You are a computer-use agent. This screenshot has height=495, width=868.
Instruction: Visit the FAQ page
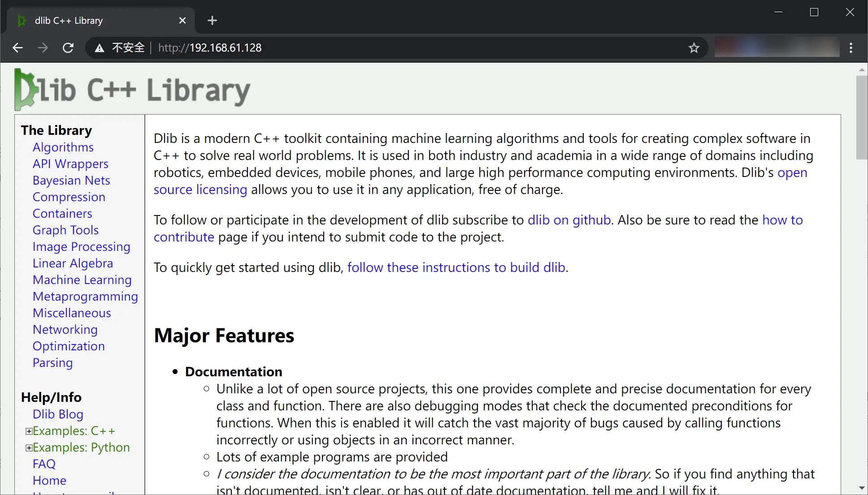click(x=44, y=464)
